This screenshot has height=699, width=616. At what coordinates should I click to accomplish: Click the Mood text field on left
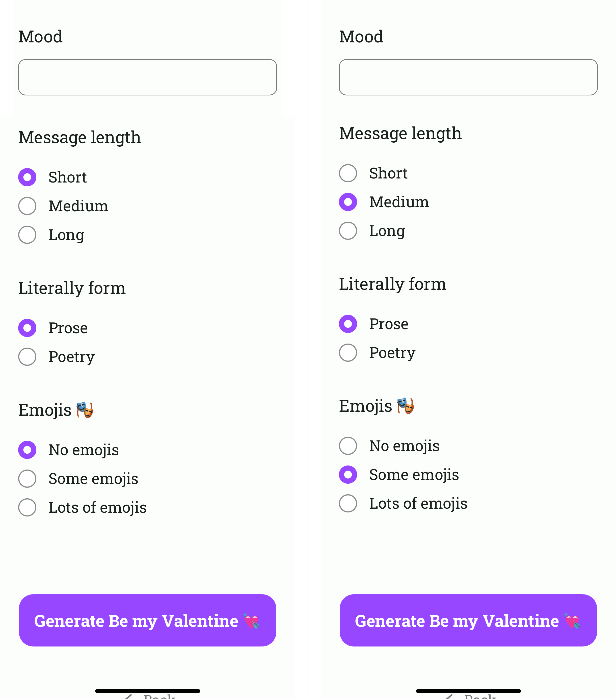147,77
